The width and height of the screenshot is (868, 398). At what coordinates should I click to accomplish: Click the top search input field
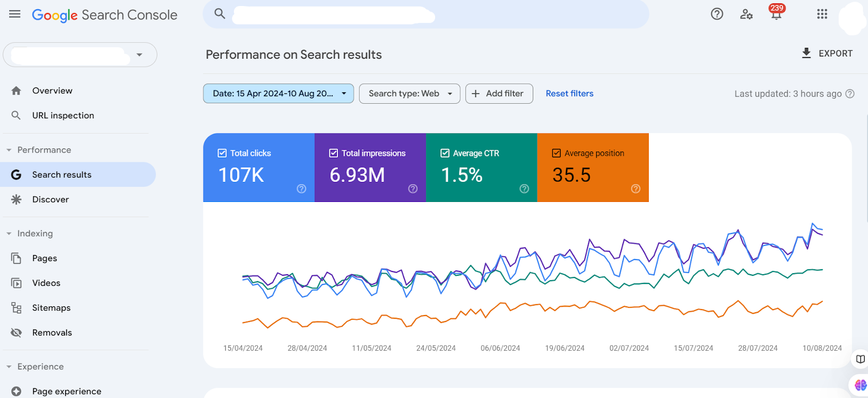coord(426,14)
